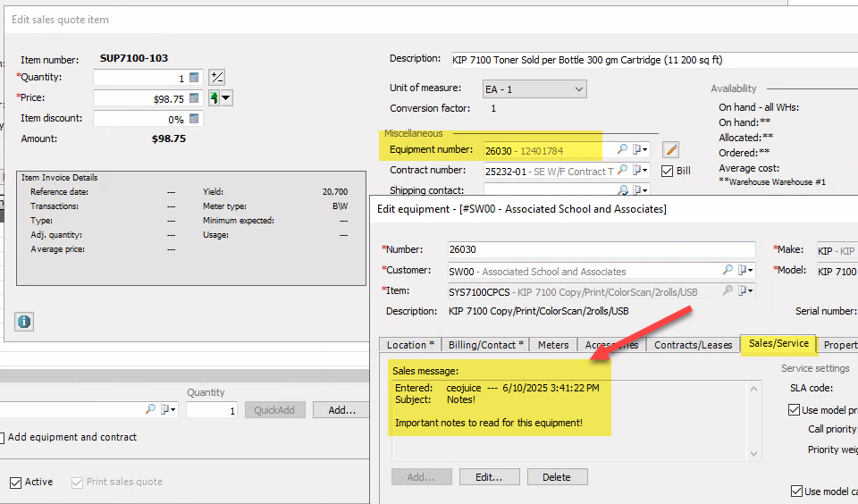Screen dimensions: 858x504
Task: Search Customer field with magnifier icon
Action: (x=728, y=270)
